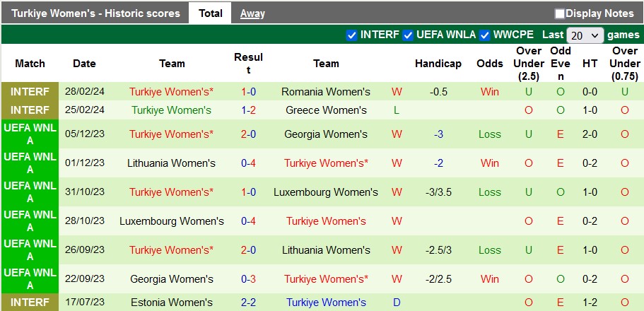
Task: Switch to the Total tab
Action: pos(210,13)
